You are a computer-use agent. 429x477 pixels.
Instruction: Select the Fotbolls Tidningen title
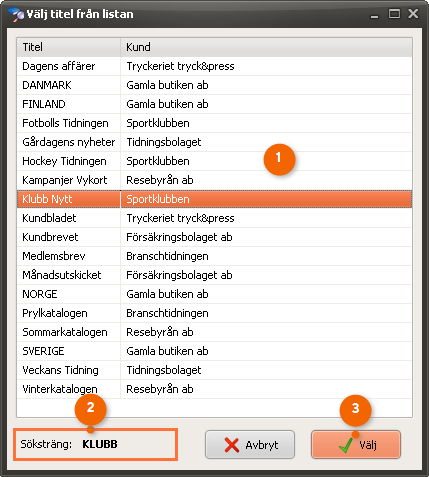(65, 123)
